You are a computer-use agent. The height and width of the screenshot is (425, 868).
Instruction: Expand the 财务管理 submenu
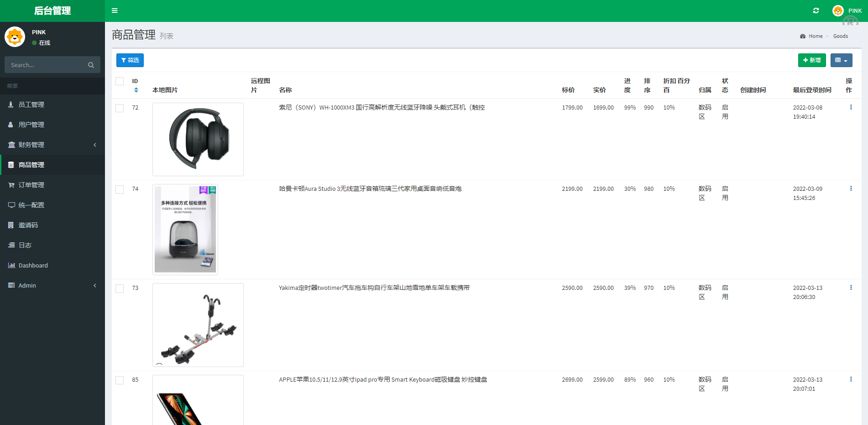coord(31,145)
